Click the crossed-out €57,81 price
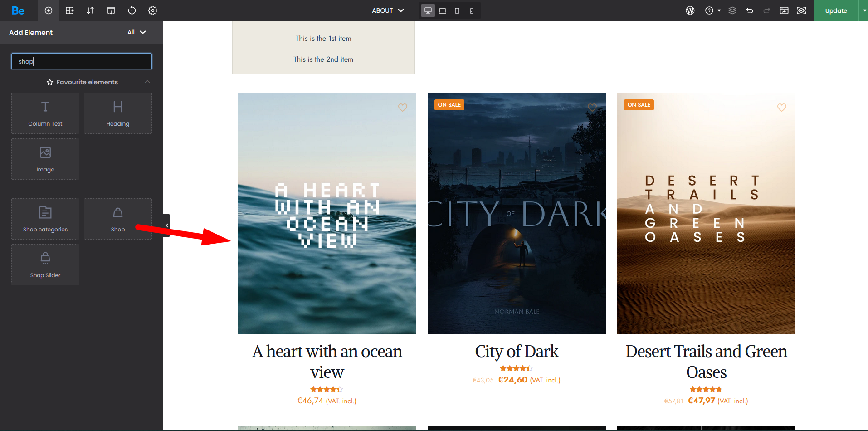 (673, 401)
